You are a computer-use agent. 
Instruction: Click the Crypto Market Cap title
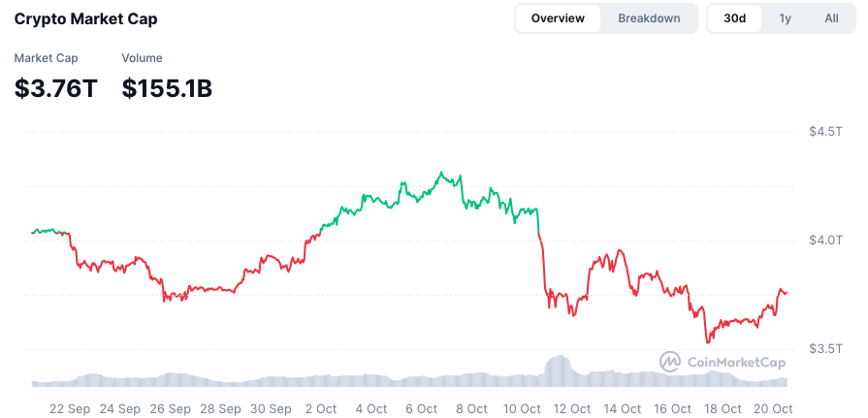(x=85, y=18)
